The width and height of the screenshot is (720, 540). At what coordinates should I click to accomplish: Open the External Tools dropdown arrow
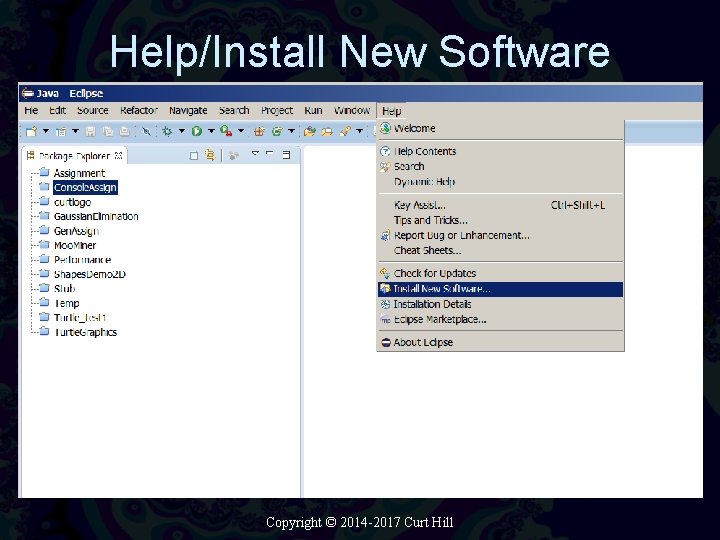[241, 131]
